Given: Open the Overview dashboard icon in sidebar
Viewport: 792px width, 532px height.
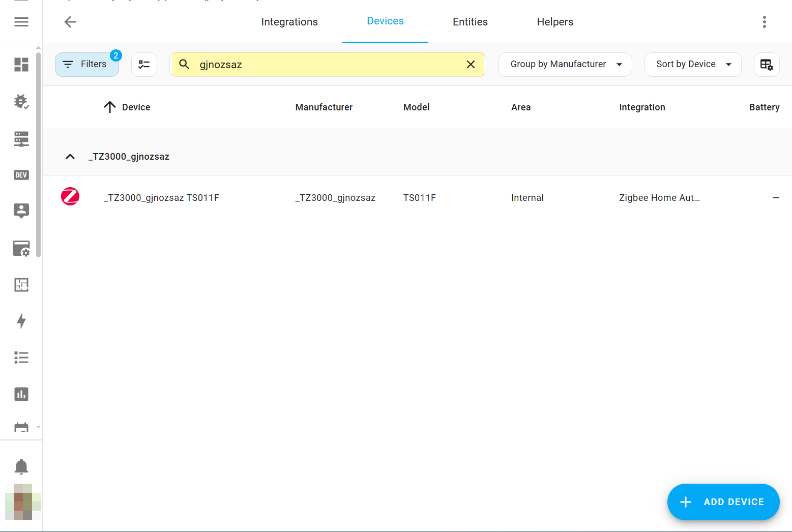Looking at the screenshot, I should pos(21,65).
